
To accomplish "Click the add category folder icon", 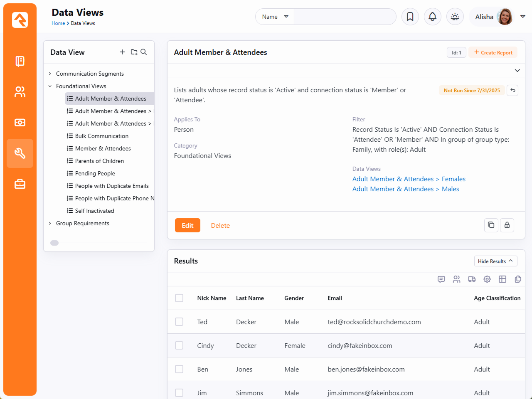I will (x=134, y=52).
